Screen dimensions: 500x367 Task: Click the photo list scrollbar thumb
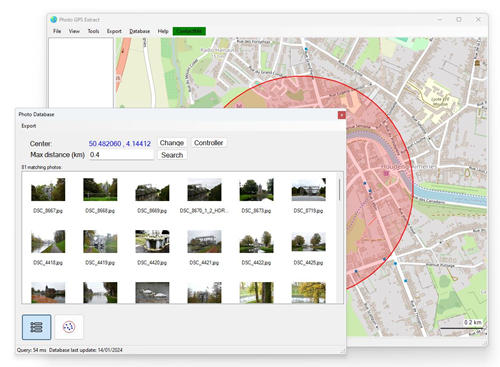(x=340, y=190)
